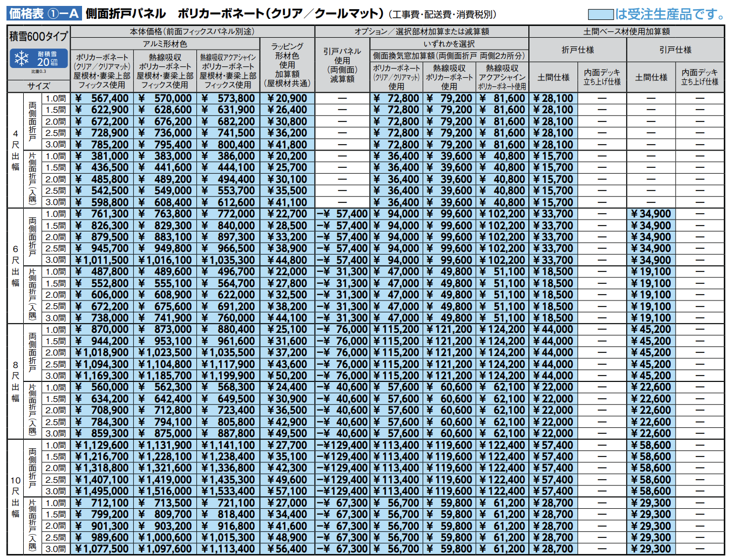Image resolution: width=734 pixels, height=560 pixels.
Task: Select the ¥1,011,500 price cell
Action: [x=102, y=260]
